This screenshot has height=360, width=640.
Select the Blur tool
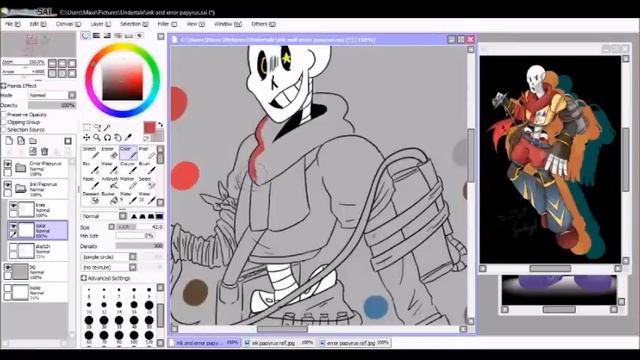click(90, 168)
